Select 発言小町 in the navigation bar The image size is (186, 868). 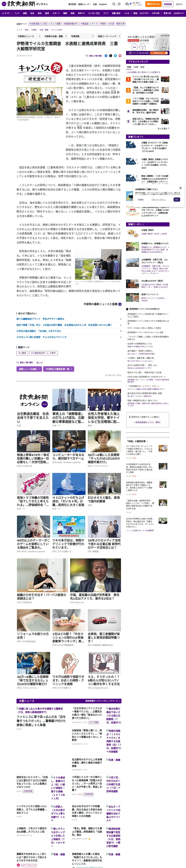[167, 13]
